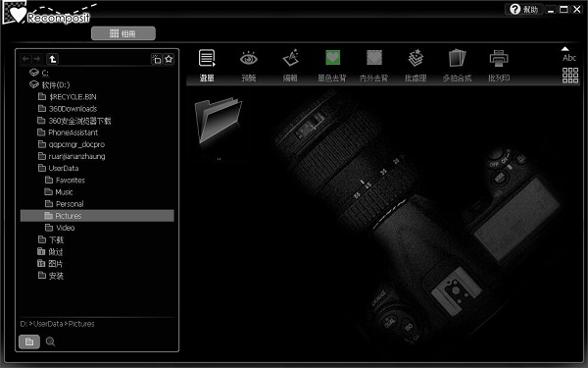Screen dimensions: 588x368
Task: Toggle the Abc filename sort option
Action: (x=568, y=54)
